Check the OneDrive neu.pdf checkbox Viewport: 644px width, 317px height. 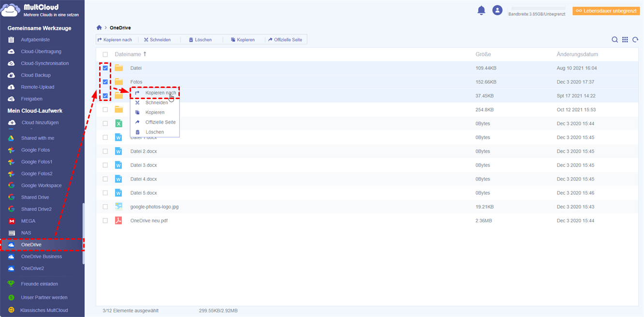coord(105,220)
